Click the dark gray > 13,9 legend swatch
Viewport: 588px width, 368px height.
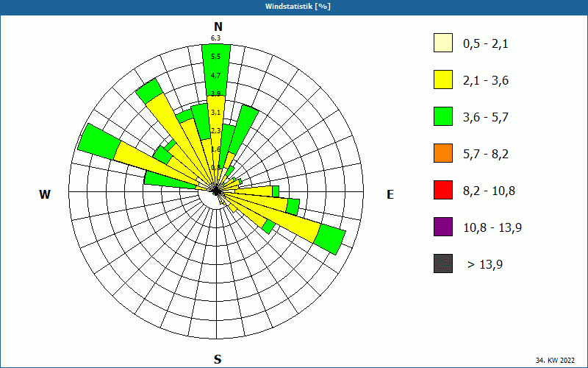click(x=443, y=263)
